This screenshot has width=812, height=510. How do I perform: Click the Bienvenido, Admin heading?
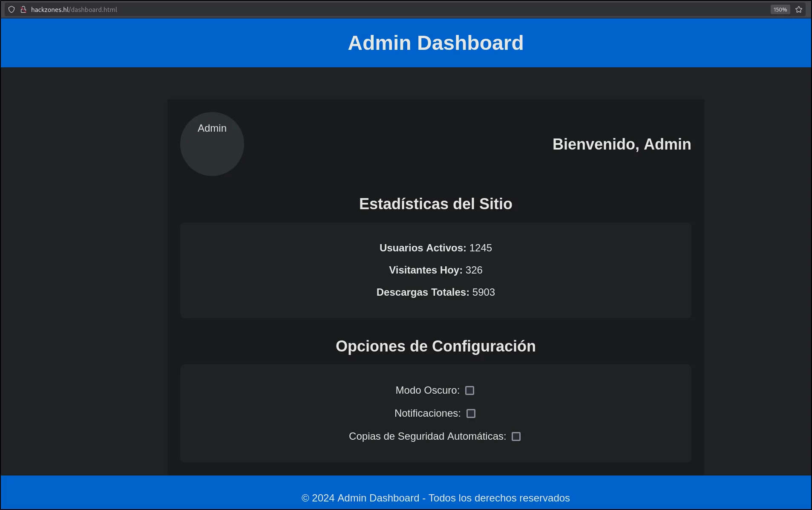coord(622,144)
